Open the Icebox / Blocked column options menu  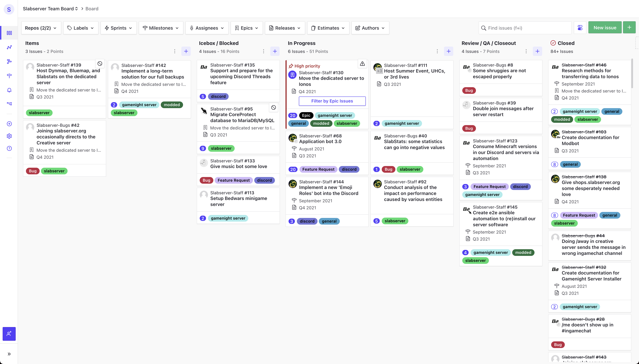[x=263, y=51]
